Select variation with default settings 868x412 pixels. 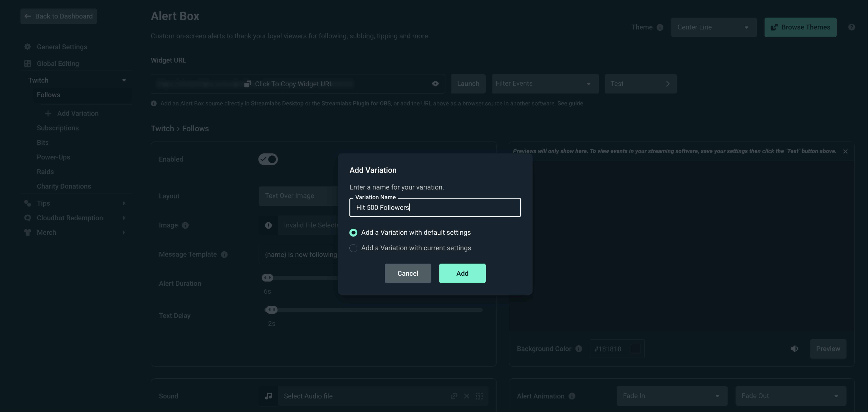353,233
